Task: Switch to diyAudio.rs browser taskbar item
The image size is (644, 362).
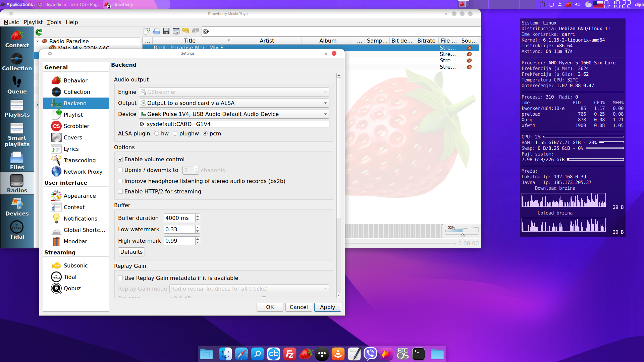Action: point(69,4)
